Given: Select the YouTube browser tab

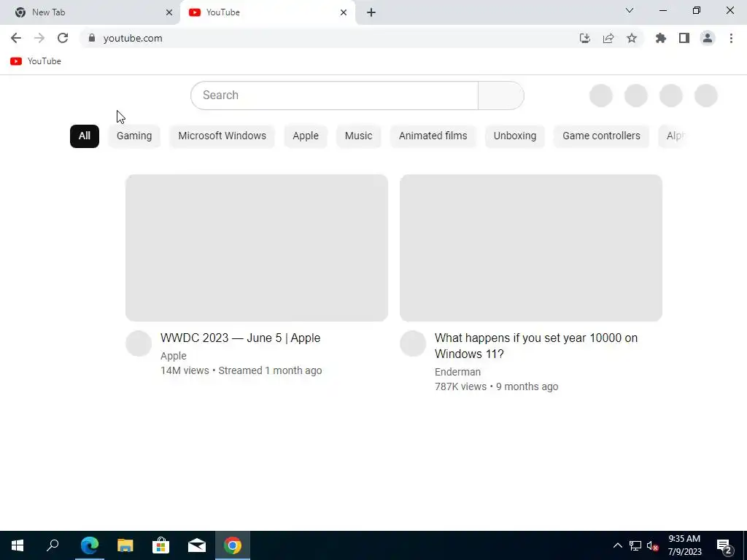Looking at the screenshot, I should click(268, 12).
